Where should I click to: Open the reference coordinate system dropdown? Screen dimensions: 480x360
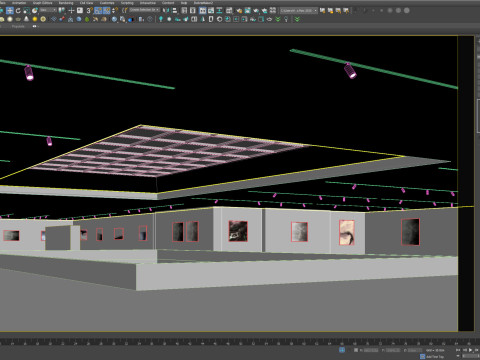click(x=48, y=10)
